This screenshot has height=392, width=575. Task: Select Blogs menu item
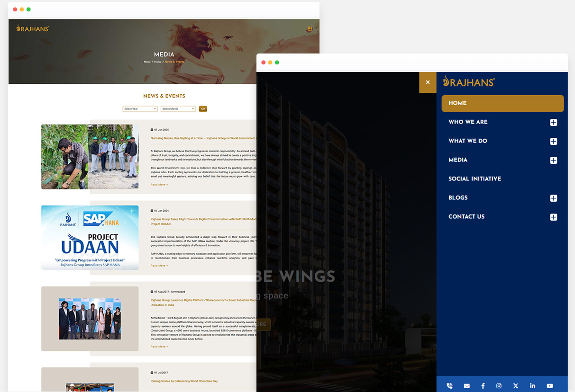coord(458,198)
